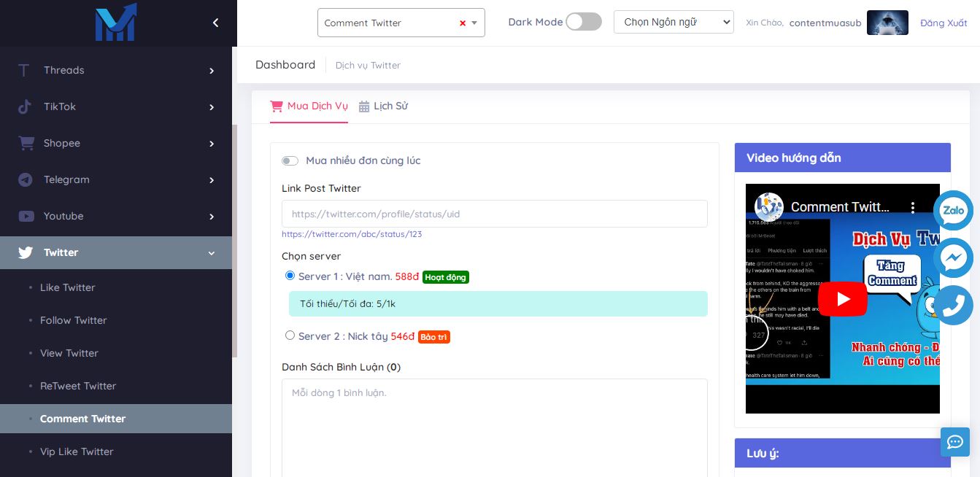
Task: Click the cart icon on Mua Dịch Vụ tab
Action: [277, 106]
